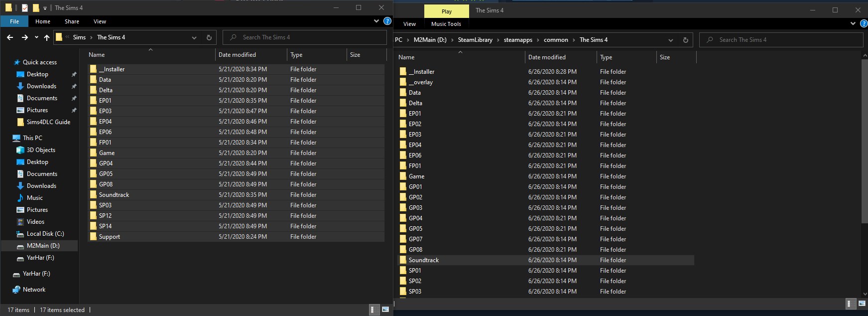868x316 pixels.
Task: Open address history dropdown in left window
Action: (194, 37)
